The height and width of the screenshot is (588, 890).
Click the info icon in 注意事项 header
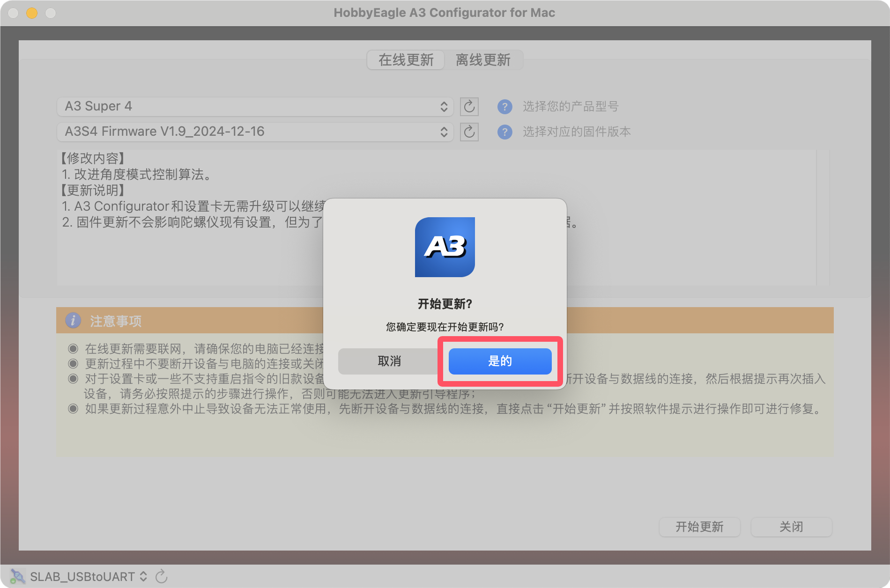click(73, 321)
